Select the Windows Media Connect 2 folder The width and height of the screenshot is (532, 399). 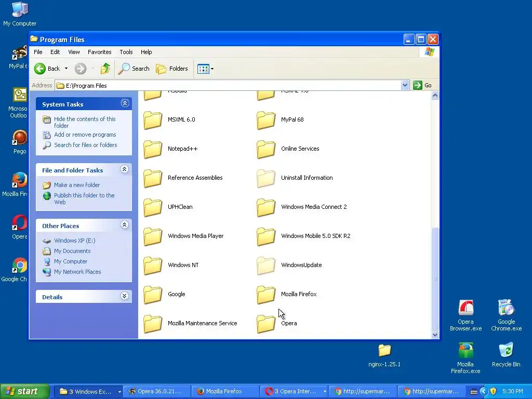coord(266,207)
